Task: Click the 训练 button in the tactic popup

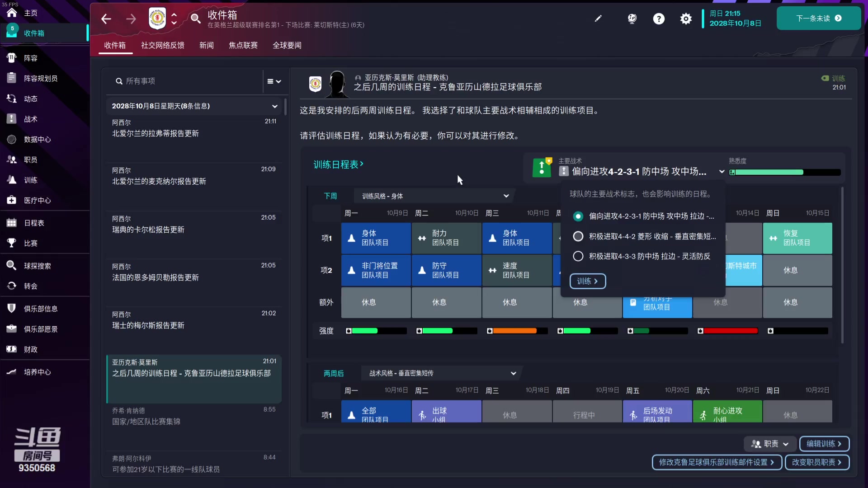Action: tap(587, 281)
